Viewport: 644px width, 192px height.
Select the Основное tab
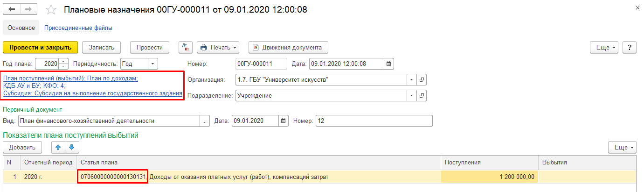click(x=21, y=28)
